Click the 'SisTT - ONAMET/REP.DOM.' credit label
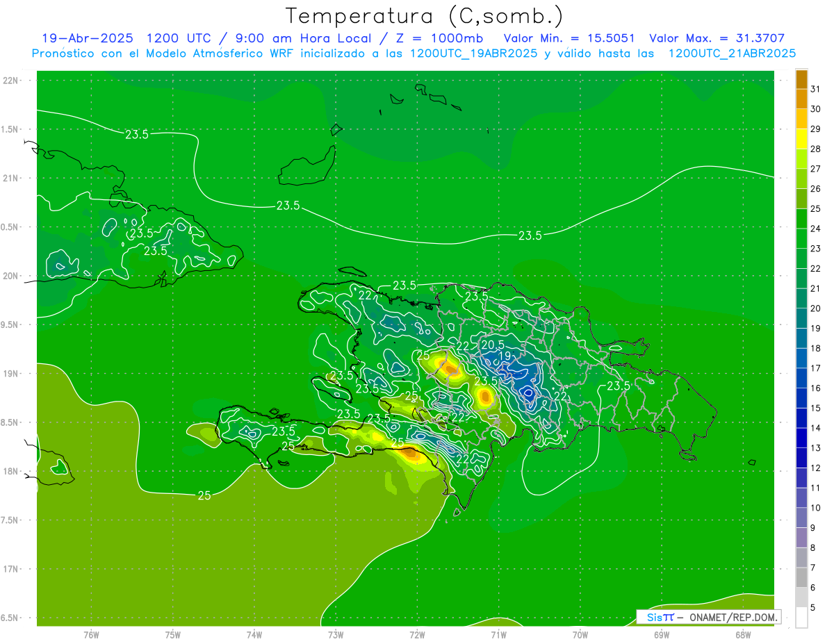The height and width of the screenshot is (644, 834). click(709, 617)
